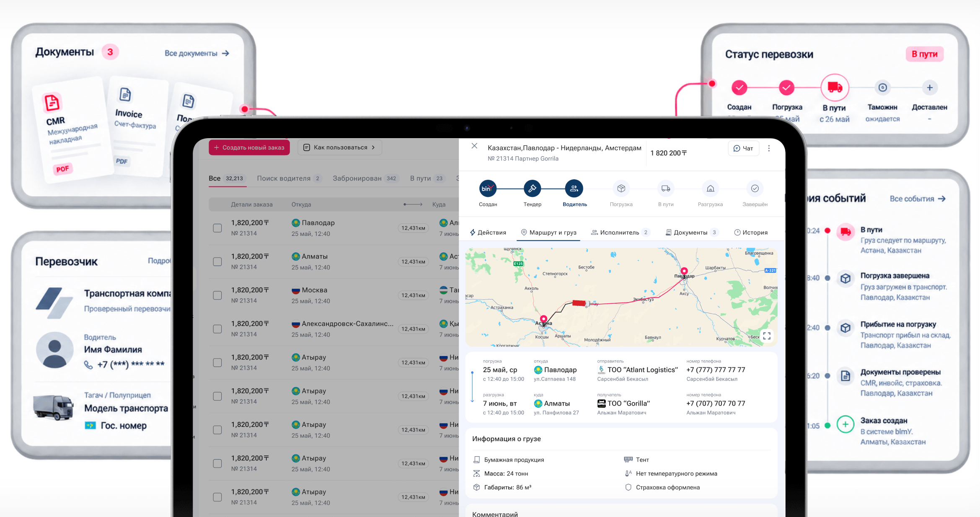Screen dimensions: 980x517
Task: Check the order row from Москва
Action: [217, 295]
